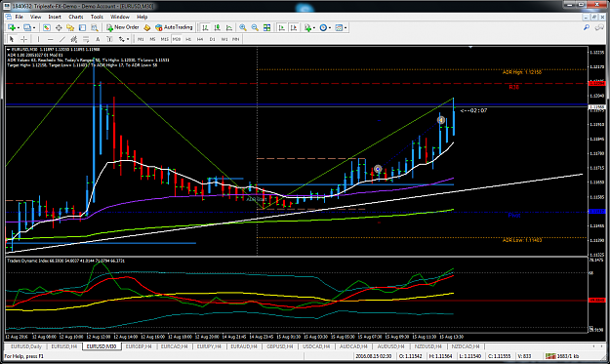Open a new chart window
Image resolution: width=610 pixels, height=364 pixels.
11,27
